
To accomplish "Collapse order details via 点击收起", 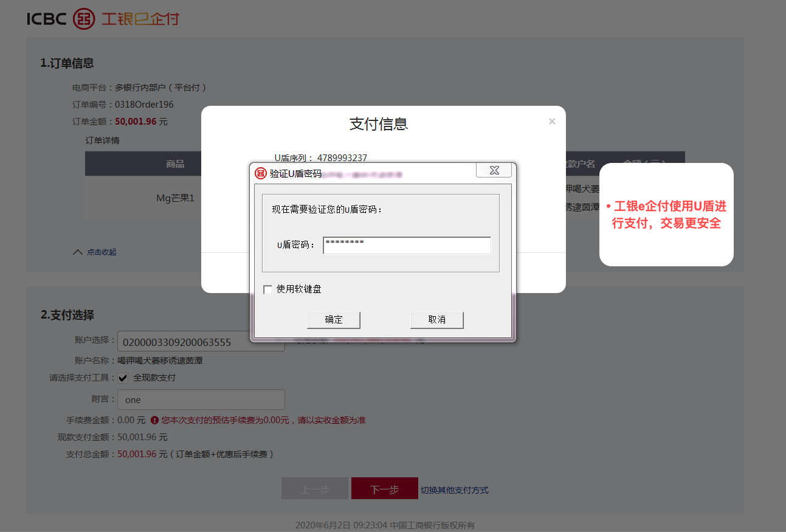I will coord(95,252).
